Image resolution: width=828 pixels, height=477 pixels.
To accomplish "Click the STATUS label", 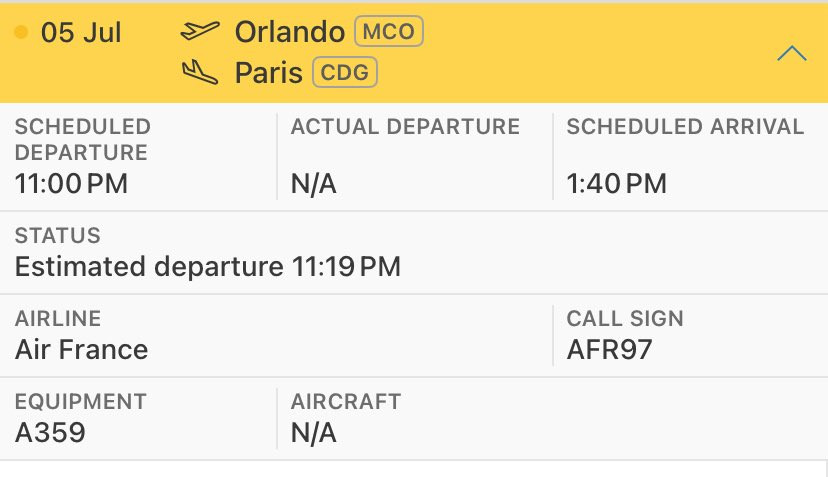I will [x=58, y=236].
